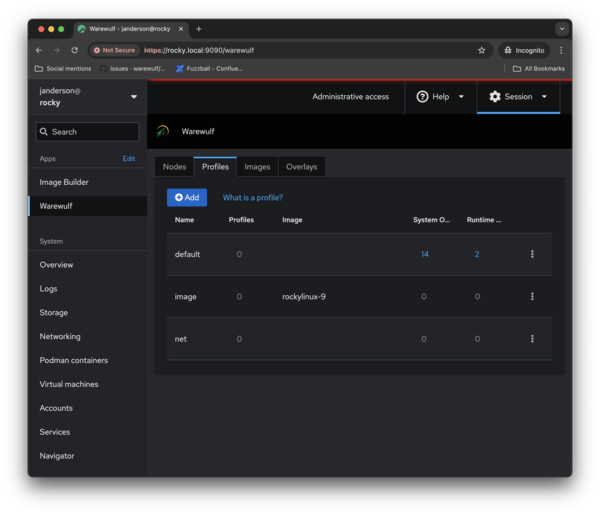Click the Profiles column header
Viewport: 600px width, 514px height.
coord(241,220)
